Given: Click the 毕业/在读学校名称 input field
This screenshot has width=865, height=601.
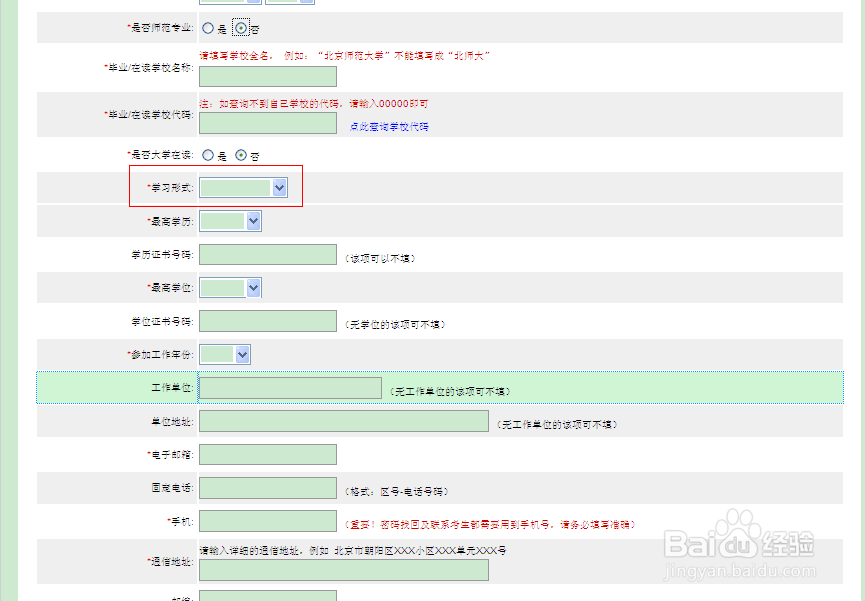Looking at the screenshot, I should click(267, 77).
